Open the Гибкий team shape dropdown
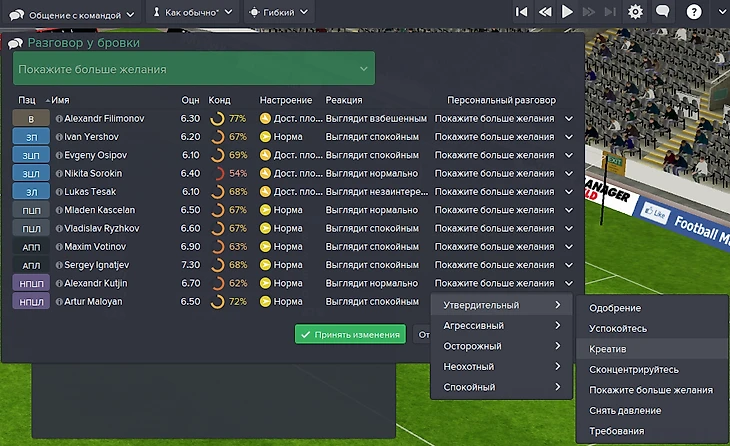This screenshot has width=730, height=446. [x=279, y=12]
